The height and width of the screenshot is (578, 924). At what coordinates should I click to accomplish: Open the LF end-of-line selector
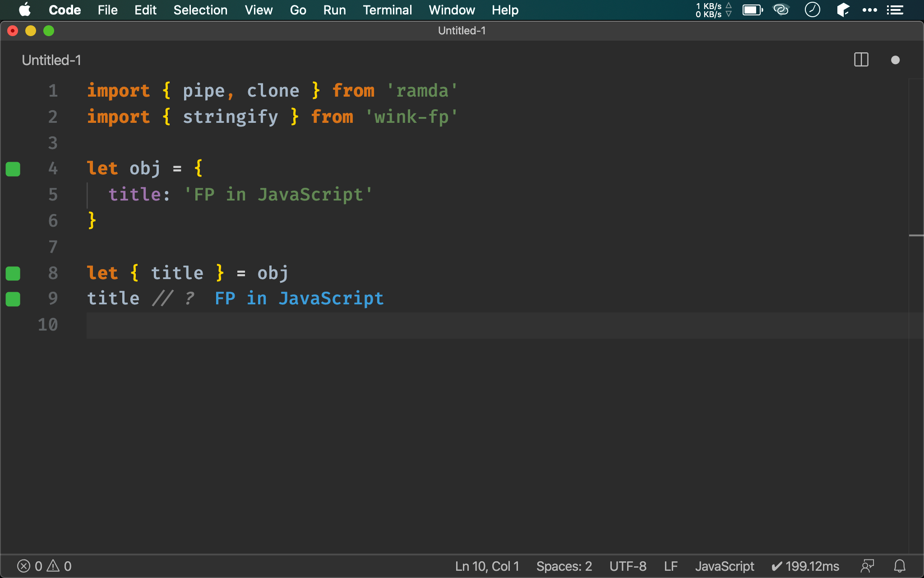coord(670,566)
